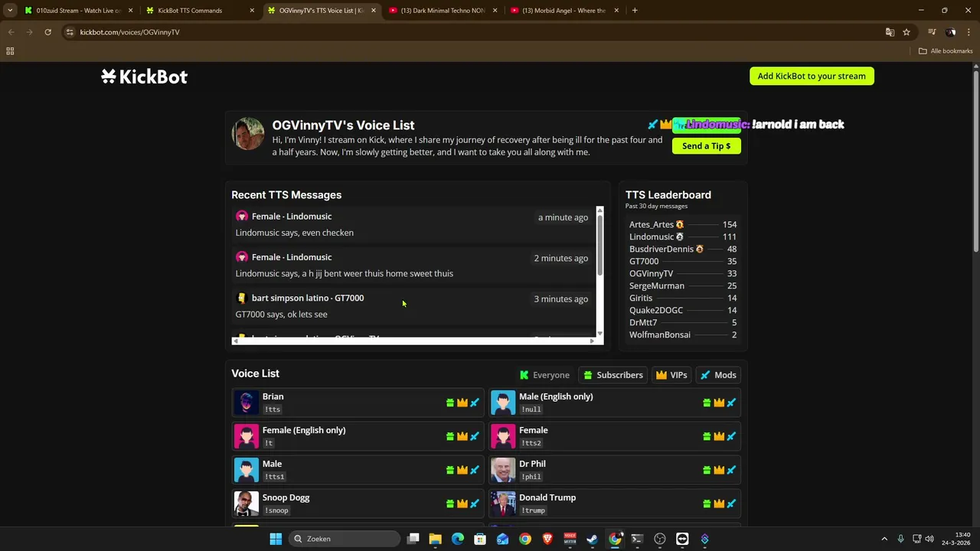Image resolution: width=980 pixels, height=551 pixels.
Task: Click Bart Simpson icon on GT7000 message
Action: coord(242,298)
